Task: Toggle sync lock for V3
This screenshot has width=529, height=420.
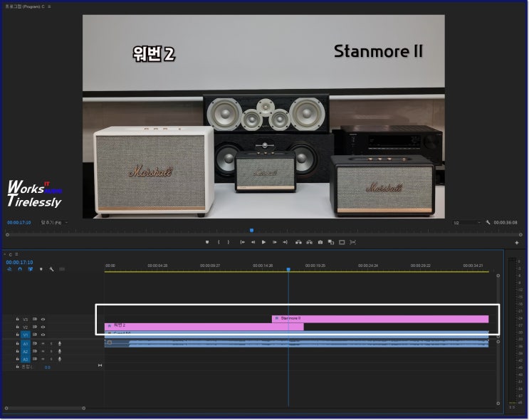Action: (x=35, y=319)
